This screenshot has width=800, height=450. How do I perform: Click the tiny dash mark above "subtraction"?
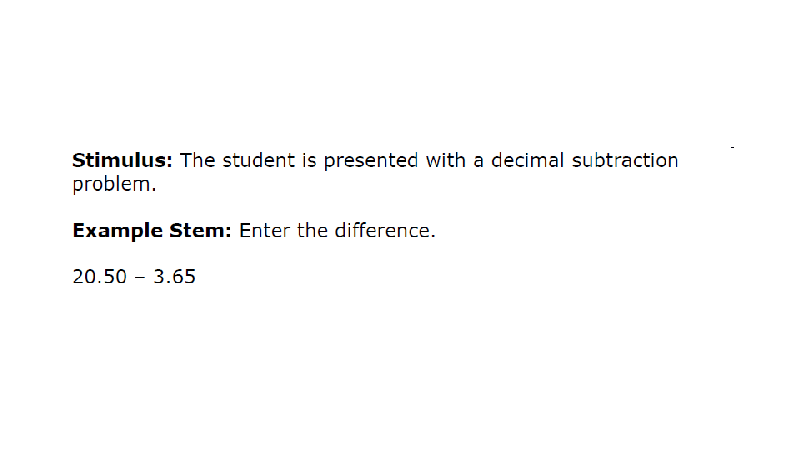tap(733, 147)
